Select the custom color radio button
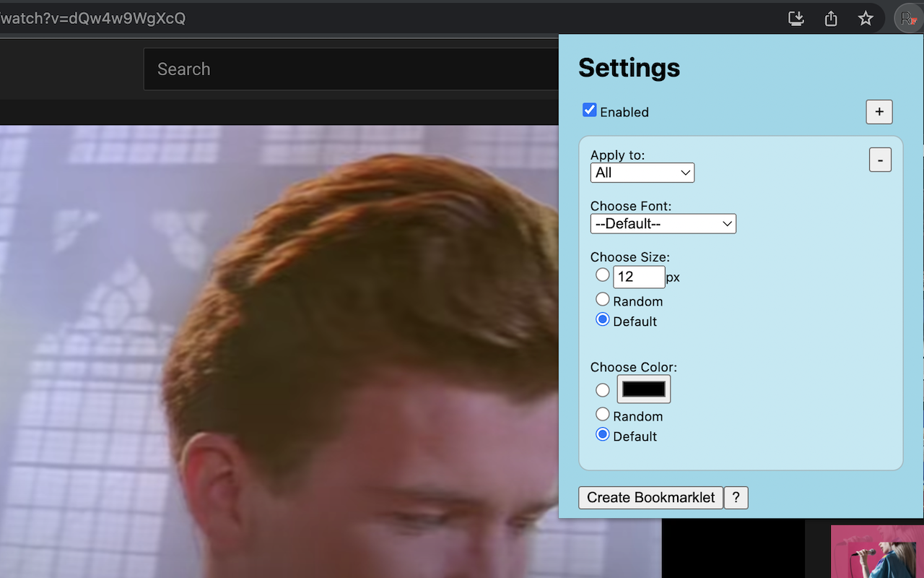Image resolution: width=924 pixels, height=578 pixels. (x=603, y=390)
